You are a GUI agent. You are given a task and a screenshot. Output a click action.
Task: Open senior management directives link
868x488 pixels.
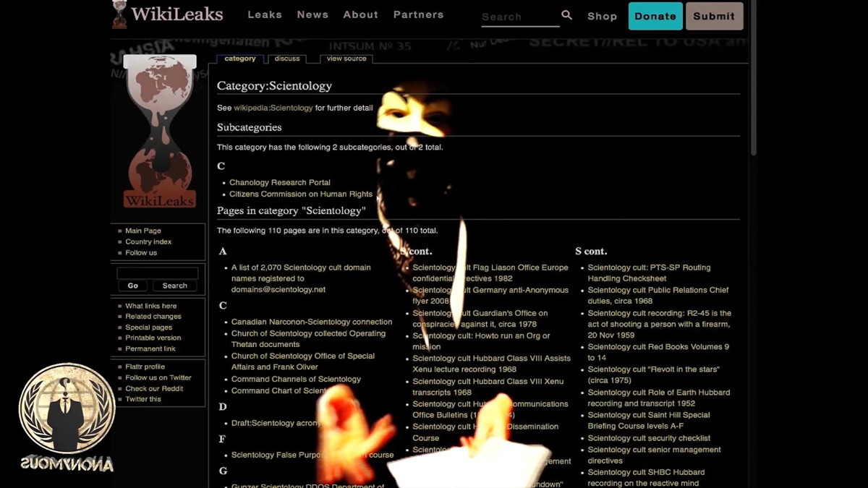click(x=655, y=455)
